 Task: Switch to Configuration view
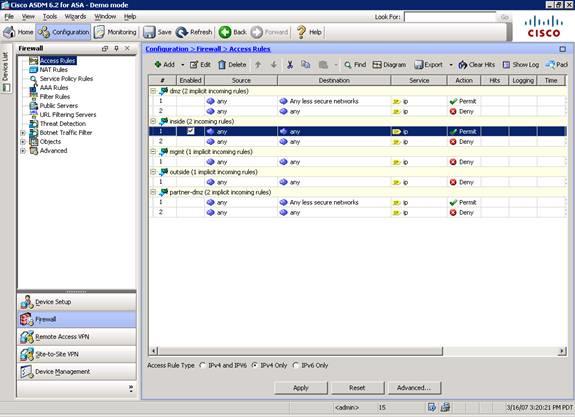(x=63, y=32)
